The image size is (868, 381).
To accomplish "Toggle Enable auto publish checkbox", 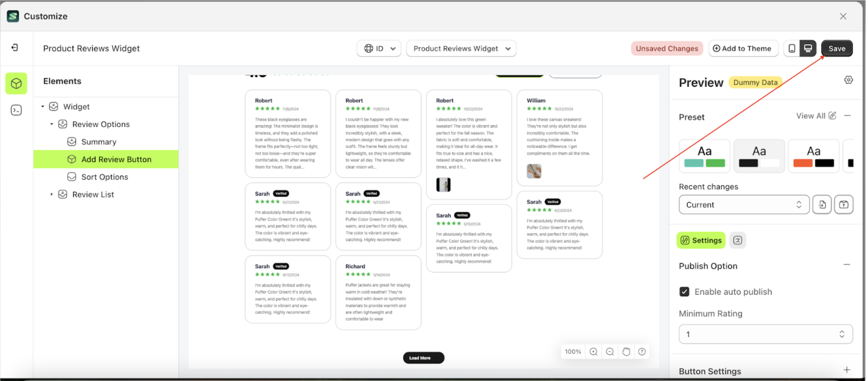I will [684, 292].
